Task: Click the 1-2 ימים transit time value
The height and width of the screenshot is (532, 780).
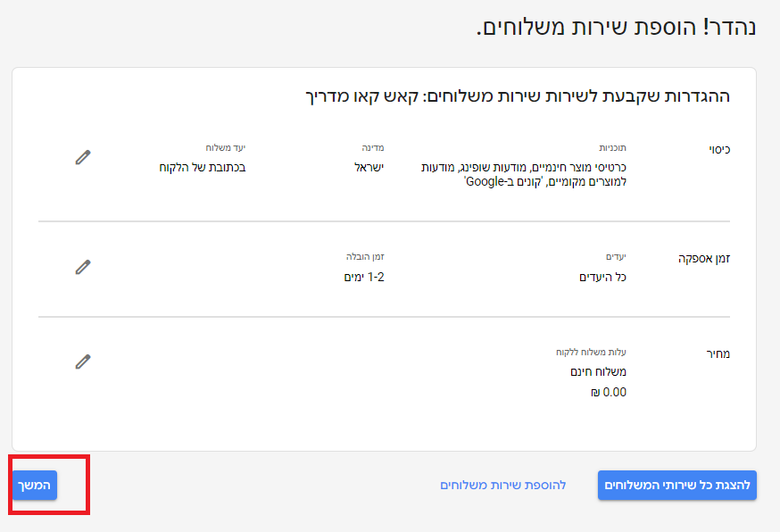Action: pyautogui.click(x=364, y=278)
